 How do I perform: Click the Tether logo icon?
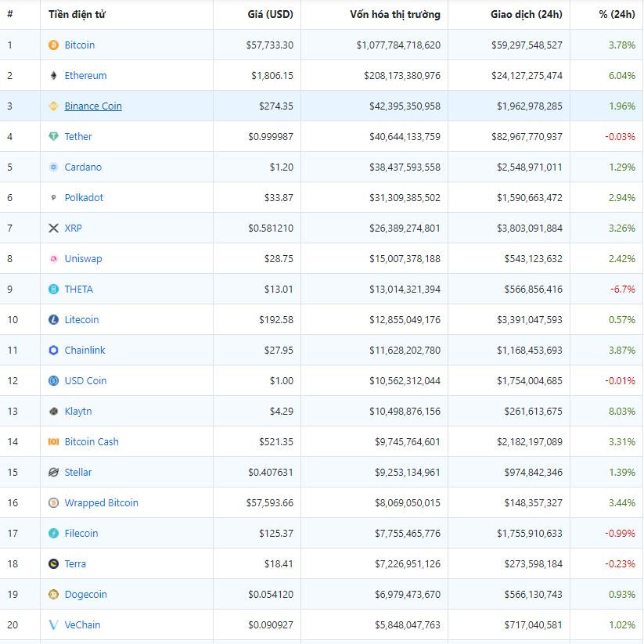[x=53, y=136]
